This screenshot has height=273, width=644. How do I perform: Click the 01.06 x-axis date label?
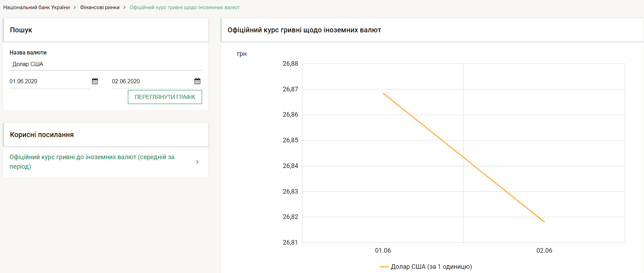point(383,251)
